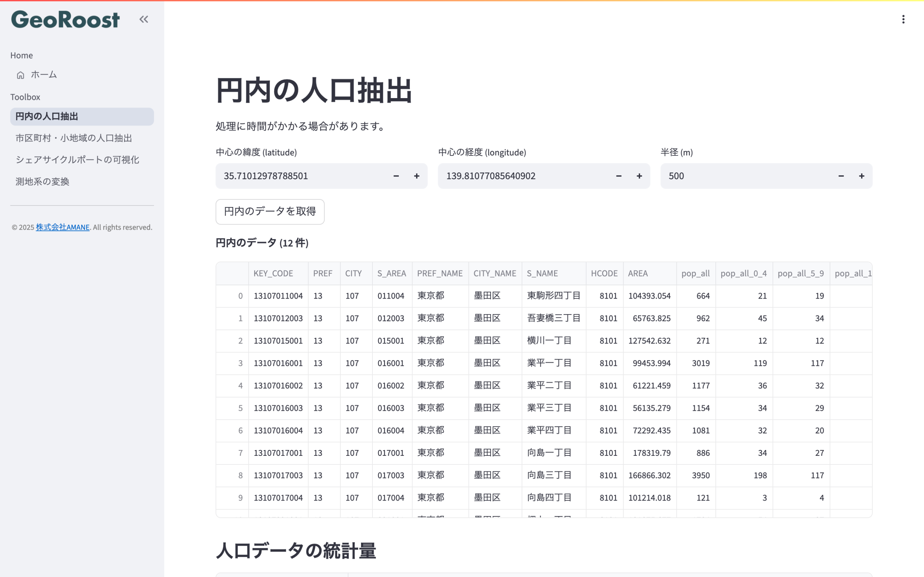The width and height of the screenshot is (924, 577).
Task: Click KEY_CODE column header
Action: point(273,274)
